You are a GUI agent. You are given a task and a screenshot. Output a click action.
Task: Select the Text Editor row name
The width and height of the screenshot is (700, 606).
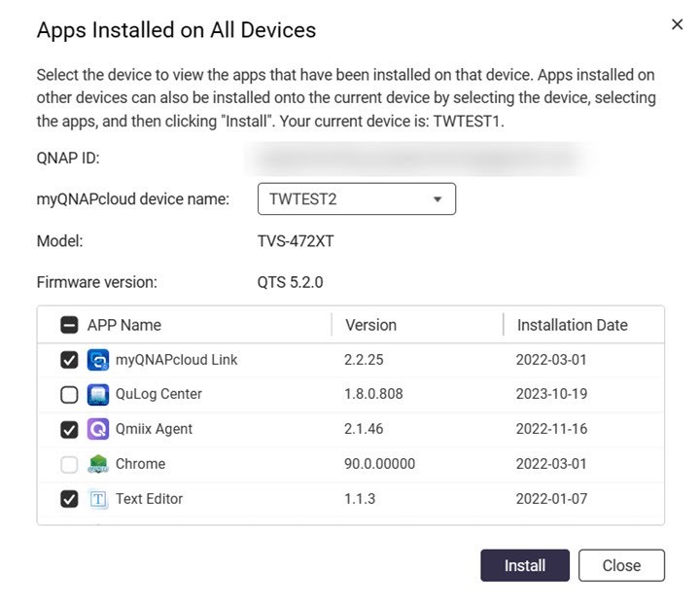point(149,499)
